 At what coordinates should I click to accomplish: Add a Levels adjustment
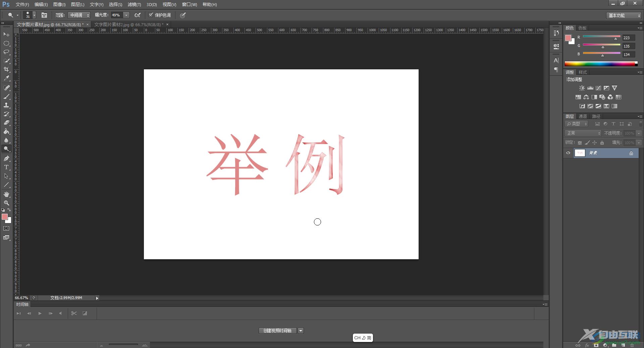tap(590, 88)
